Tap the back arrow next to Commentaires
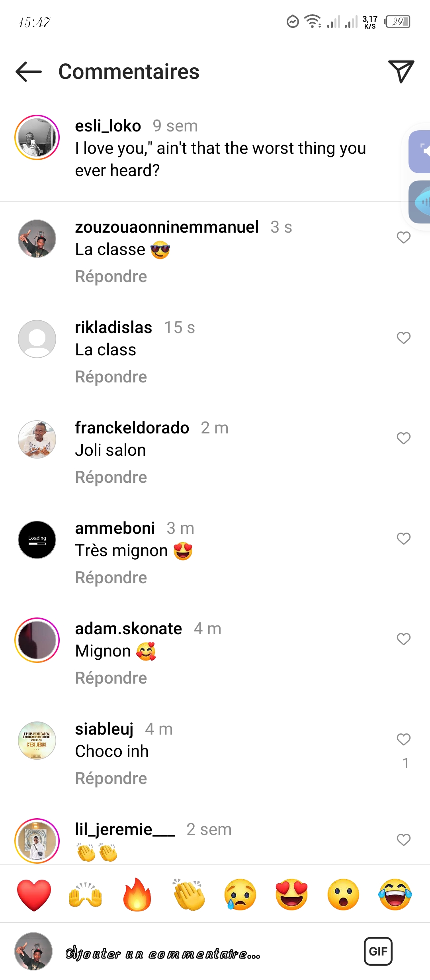 [x=29, y=72]
